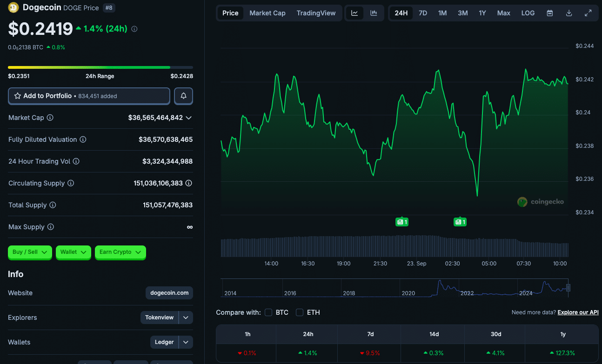Screen dimensions: 602x364
Task: Open Market Cap info tooltip icon
Action: [50, 118]
